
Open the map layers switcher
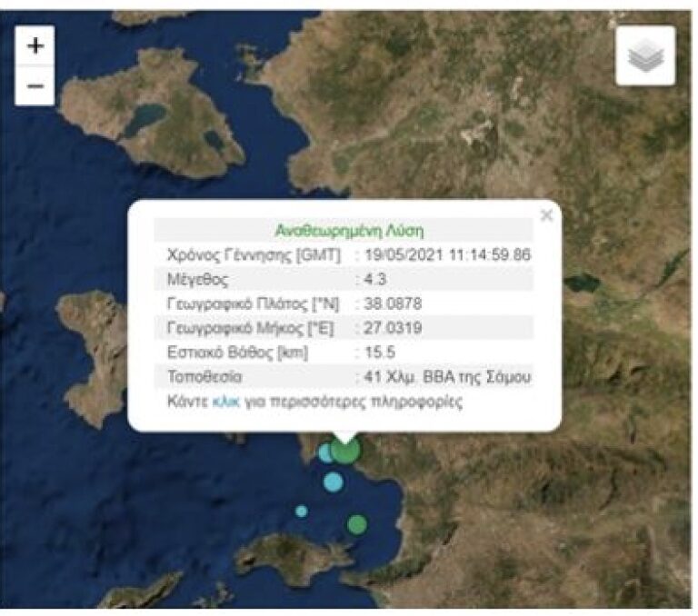coord(645,55)
